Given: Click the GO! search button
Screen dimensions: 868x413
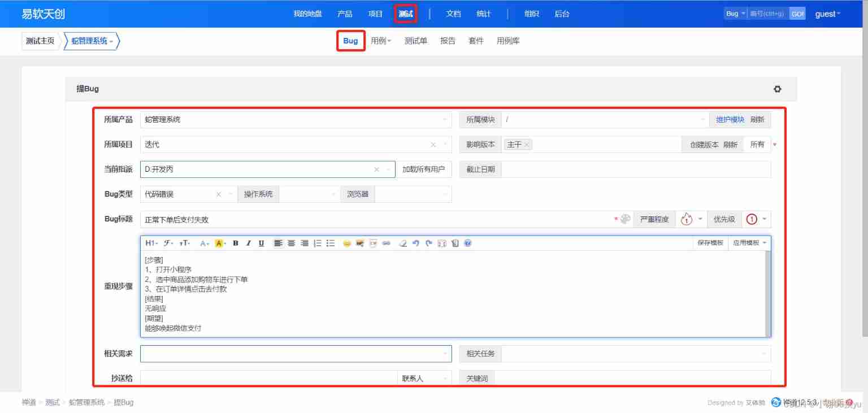Looking at the screenshot, I should 797,14.
